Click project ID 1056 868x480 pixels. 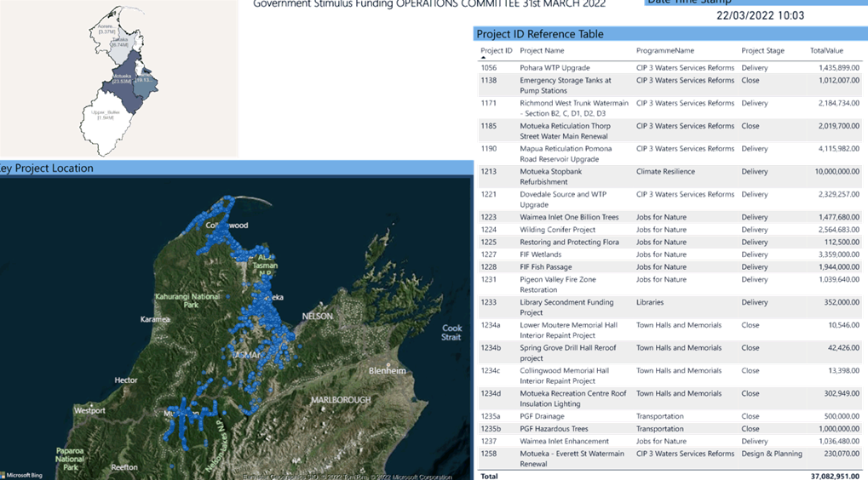pyautogui.click(x=489, y=67)
